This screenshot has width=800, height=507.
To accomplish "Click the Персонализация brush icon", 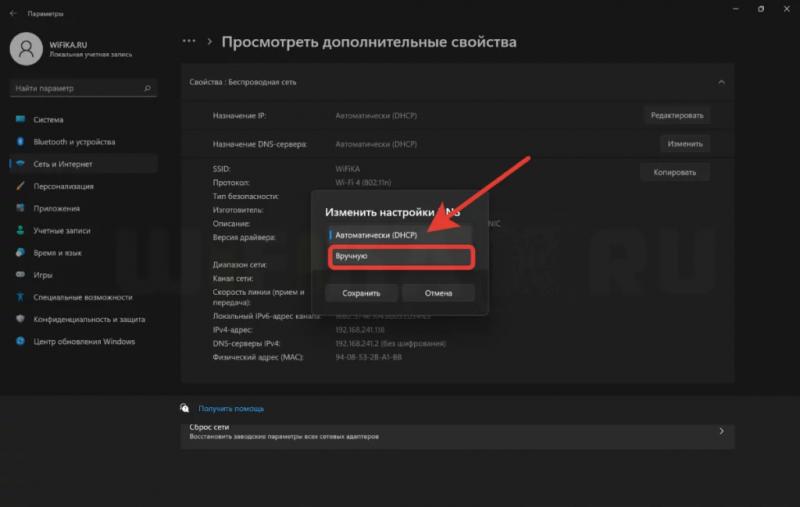I will [x=21, y=186].
